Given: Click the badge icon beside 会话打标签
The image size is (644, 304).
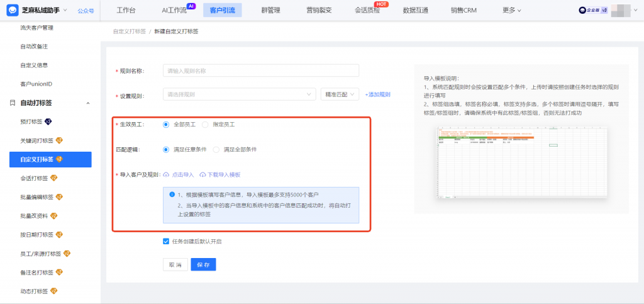Looking at the screenshot, I should tap(53, 178).
